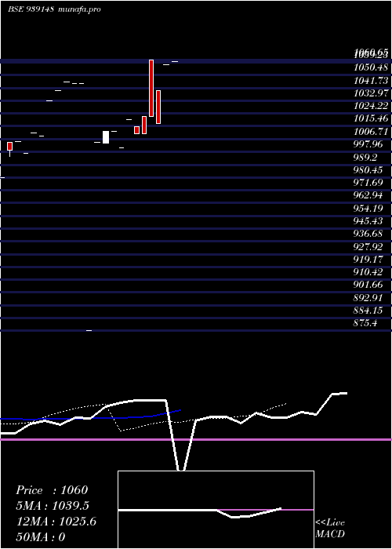392x549 pixels.
Task: Select the 954.19 price axis label
Action: tap(368, 208)
